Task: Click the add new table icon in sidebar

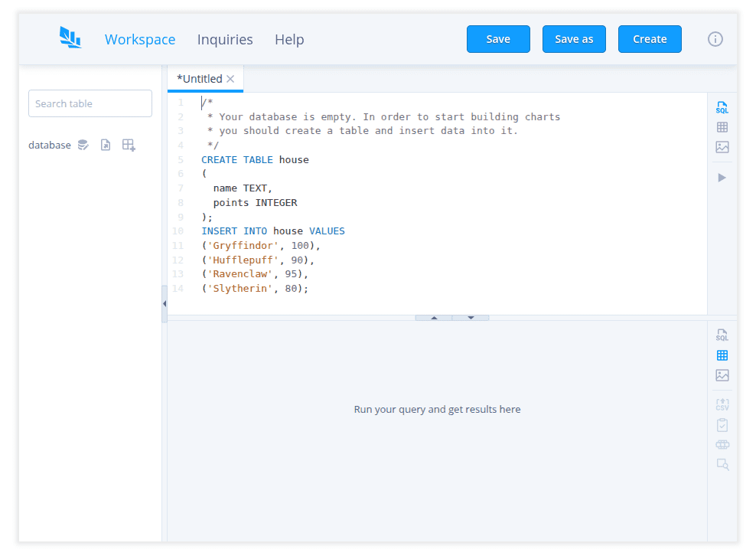Action: pos(129,144)
